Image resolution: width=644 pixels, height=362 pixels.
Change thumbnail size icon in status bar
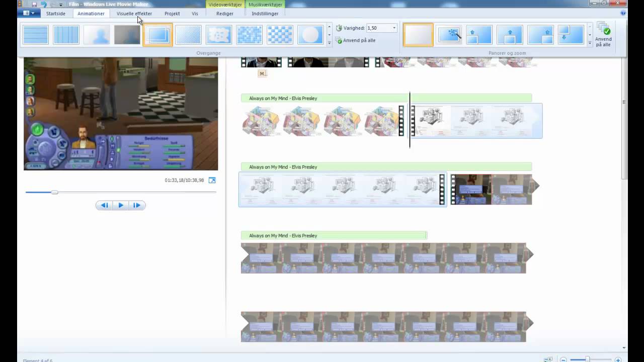(x=548, y=359)
